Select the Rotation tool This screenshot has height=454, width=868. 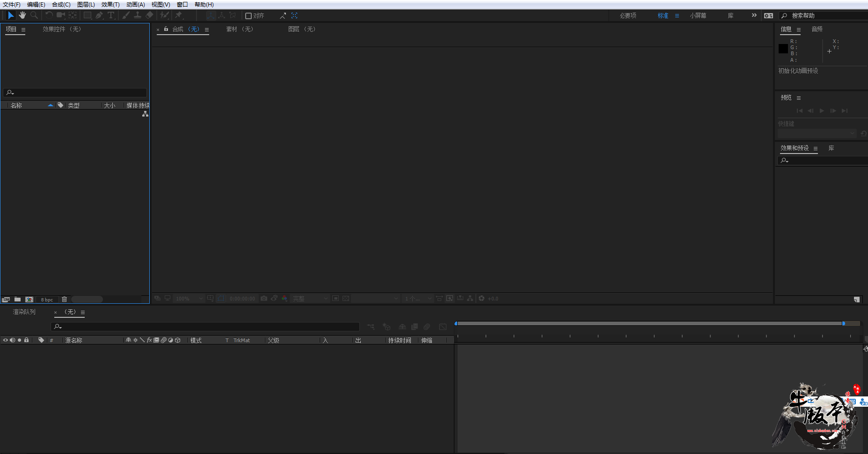tap(49, 15)
